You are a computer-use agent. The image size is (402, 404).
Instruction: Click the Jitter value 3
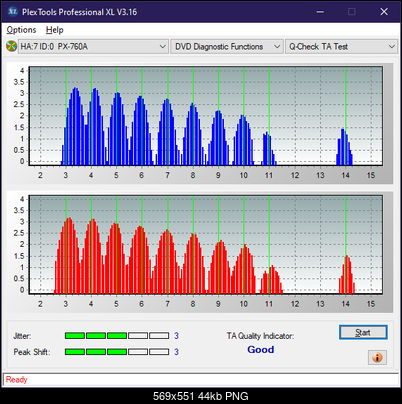pyautogui.click(x=176, y=336)
